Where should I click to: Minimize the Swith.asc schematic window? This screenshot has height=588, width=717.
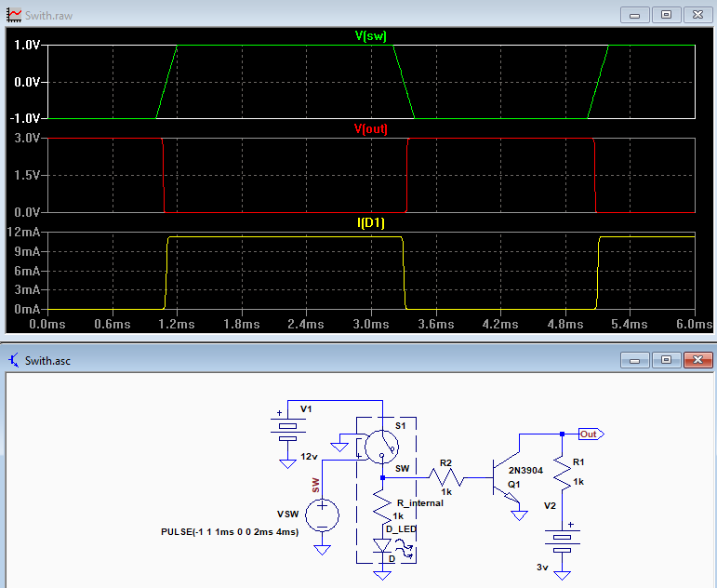tap(634, 360)
